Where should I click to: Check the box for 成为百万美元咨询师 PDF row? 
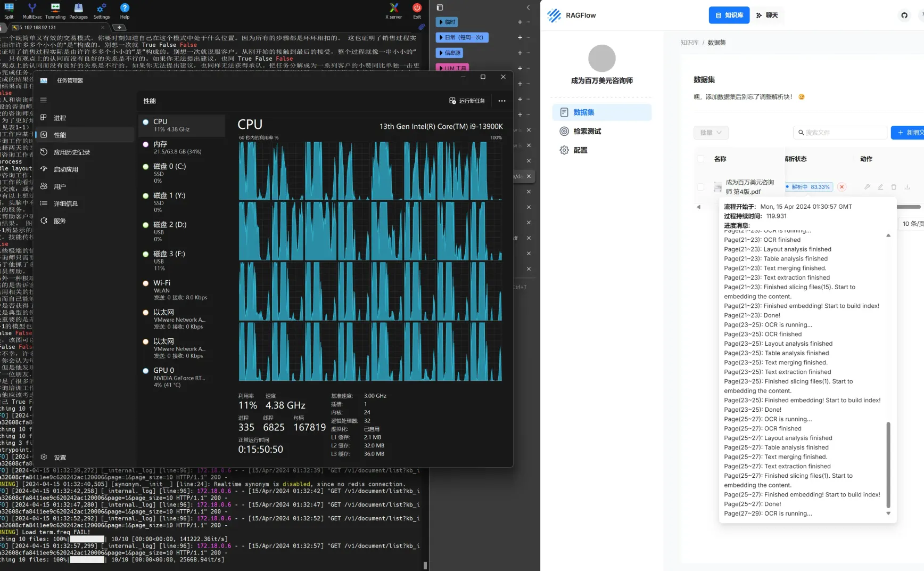pyautogui.click(x=700, y=187)
